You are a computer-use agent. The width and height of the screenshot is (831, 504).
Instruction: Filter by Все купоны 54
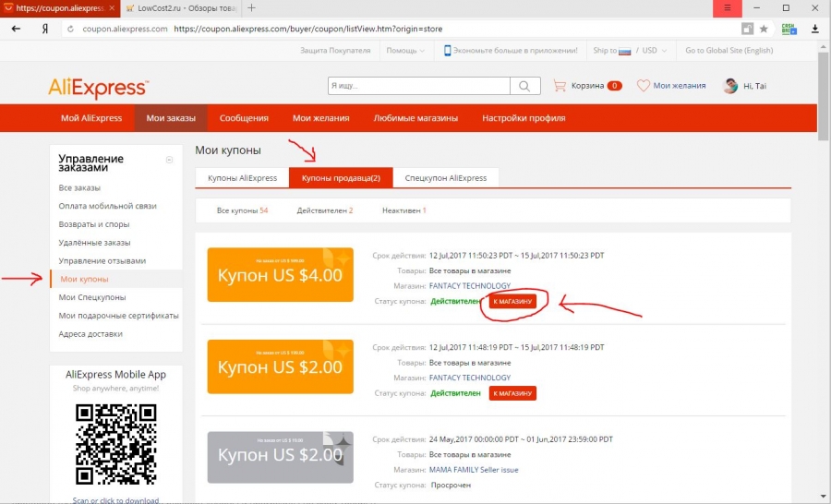click(x=242, y=210)
